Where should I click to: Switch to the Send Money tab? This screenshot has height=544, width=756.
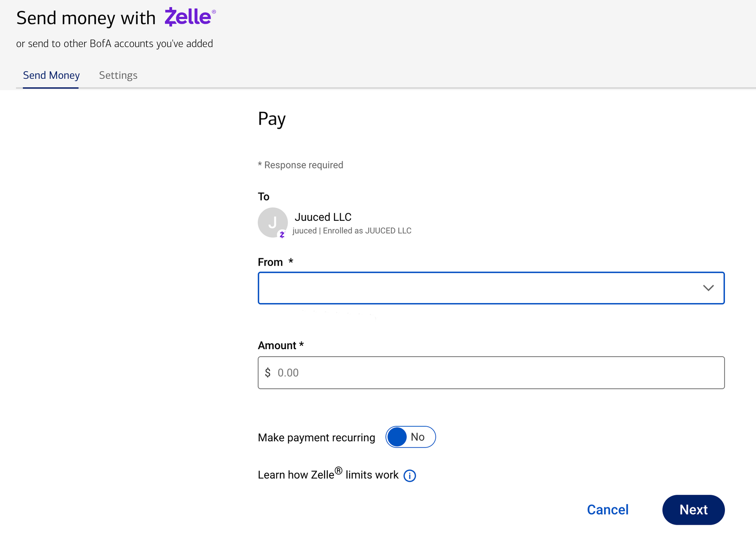(x=51, y=75)
